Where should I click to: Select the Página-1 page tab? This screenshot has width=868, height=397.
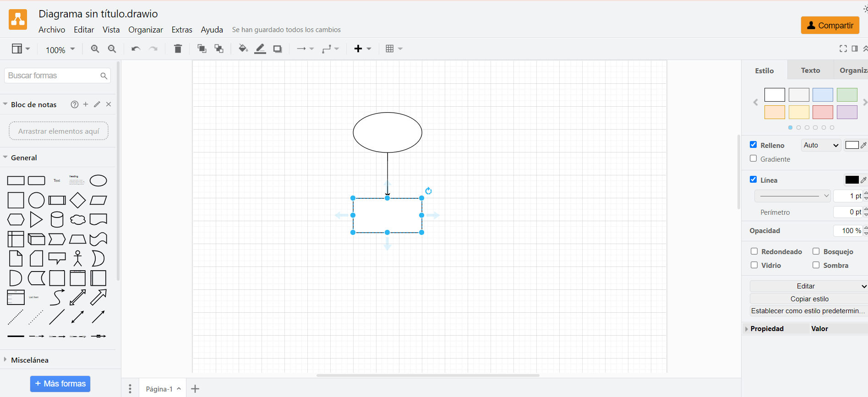pyautogui.click(x=163, y=389)
